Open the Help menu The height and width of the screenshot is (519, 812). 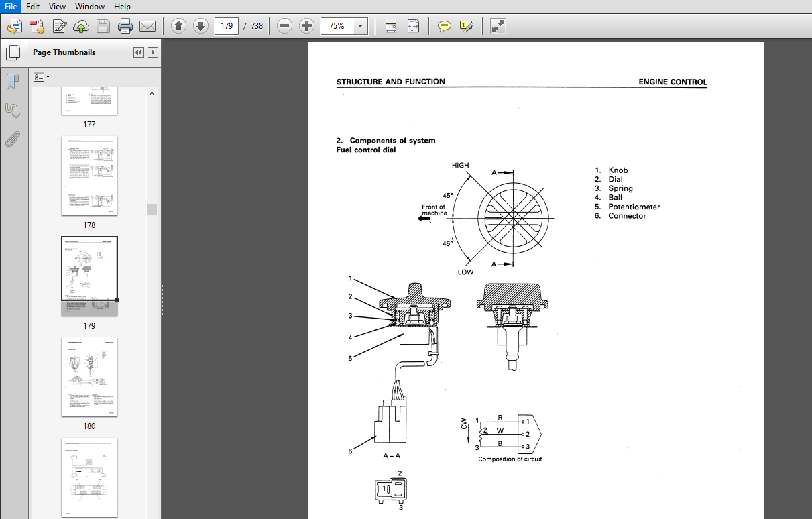(x=122, y=7)
